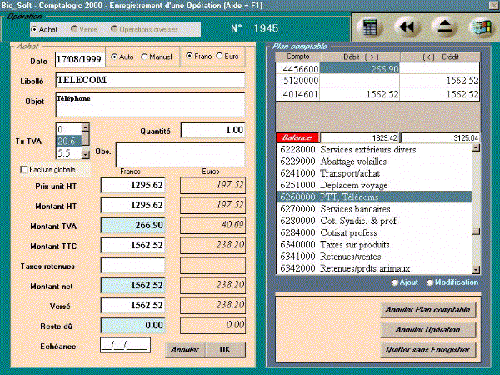
Task: Click the Montant TTC Euros field
Action: point(213,245)
